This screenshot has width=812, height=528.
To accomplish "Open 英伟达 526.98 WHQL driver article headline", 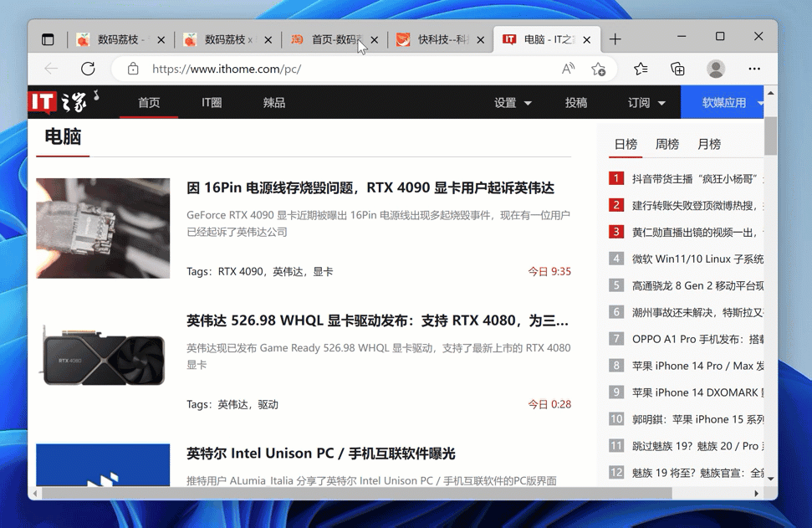I will [x=377, y=320].
